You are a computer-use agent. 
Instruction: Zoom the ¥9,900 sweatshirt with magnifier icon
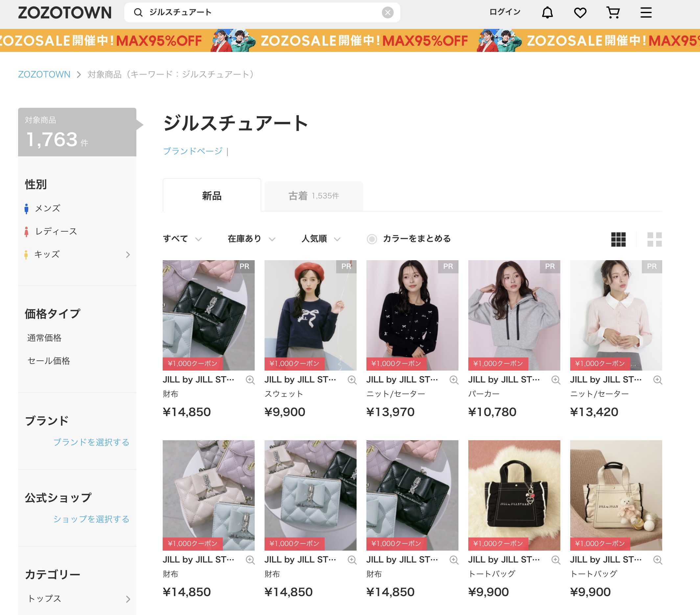tap(352, 380)
